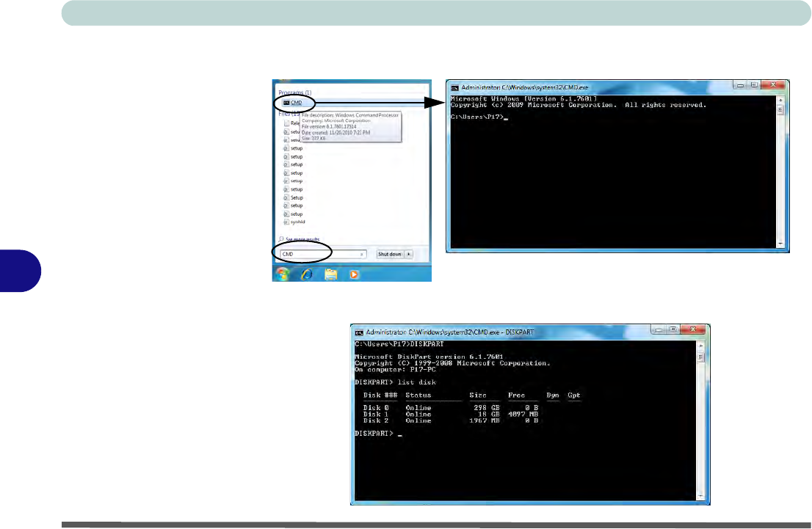Minimize the upper CMD.exe window
Screen dimensions: 812x529
pos(739,85)
